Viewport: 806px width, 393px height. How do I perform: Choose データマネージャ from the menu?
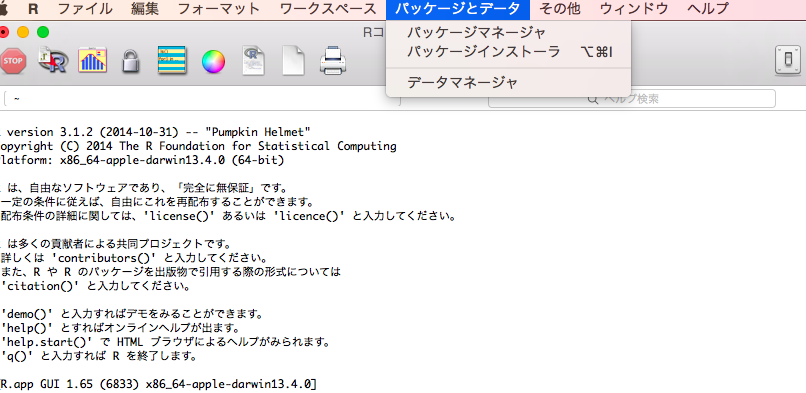508,82
